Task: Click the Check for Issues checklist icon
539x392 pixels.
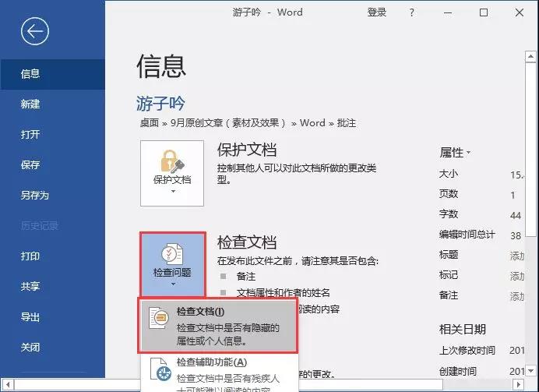Action: point(171,253)
